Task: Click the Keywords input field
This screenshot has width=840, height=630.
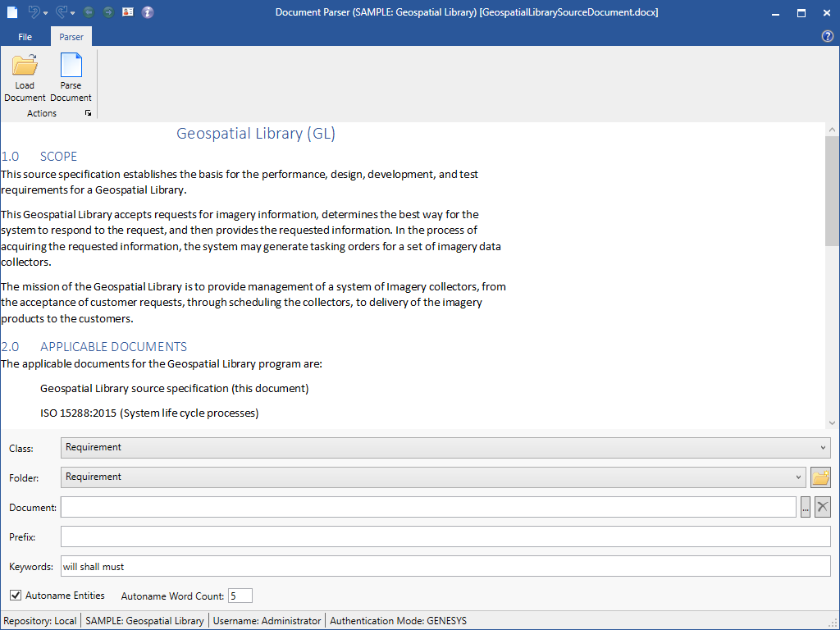Action: point(445,566)
